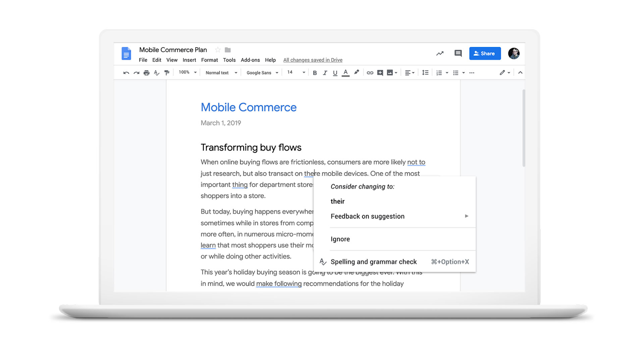The image size is (644, 362).
Task: Toggle italic formatting
Action: coord(325,73)
